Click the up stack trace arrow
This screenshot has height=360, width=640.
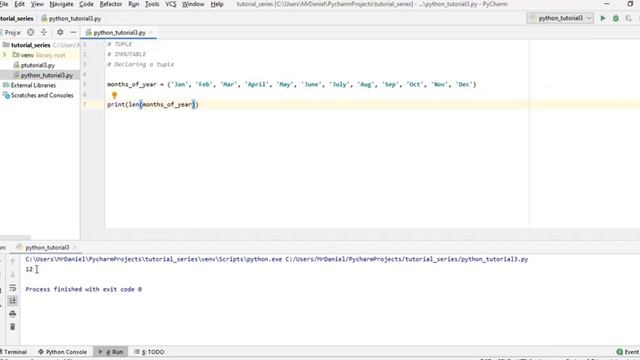(x=12, y=262)
